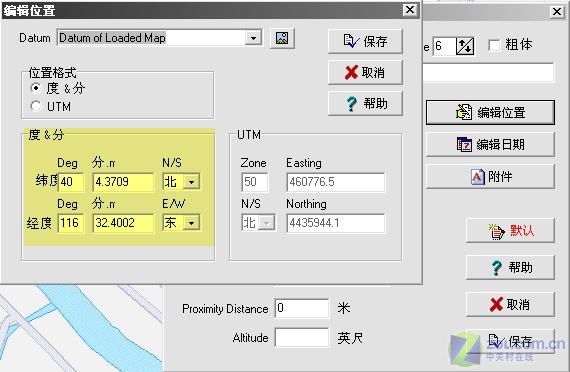Image resolution: width=570 pixels, height=372 pixels.
Task: Click the longitude Deg field showing 116
Action: pos(71,223)
